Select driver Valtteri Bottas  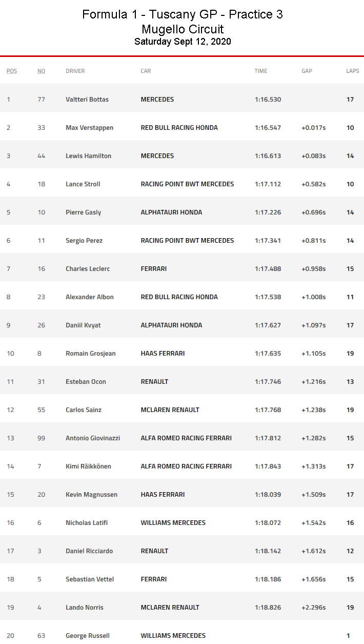87,100
